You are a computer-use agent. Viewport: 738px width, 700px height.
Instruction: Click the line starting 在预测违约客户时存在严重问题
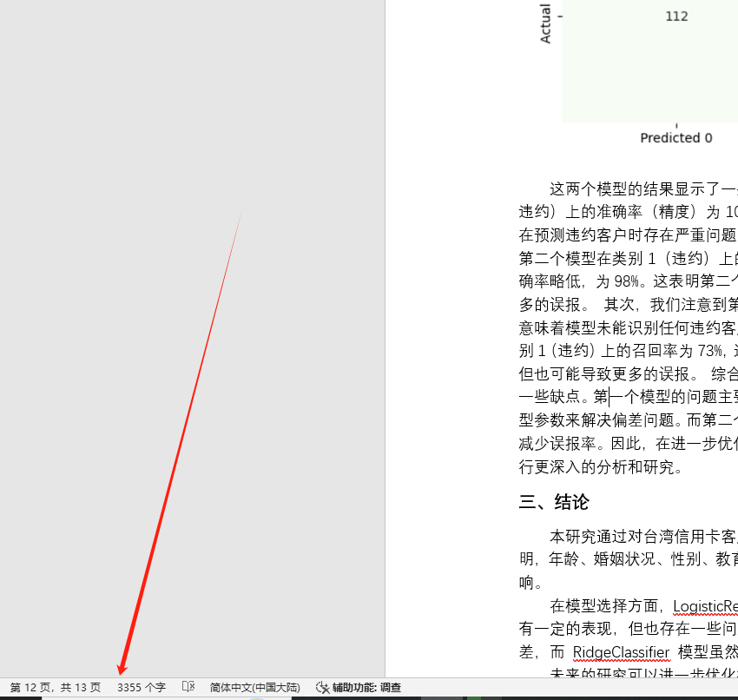(629, 234)
